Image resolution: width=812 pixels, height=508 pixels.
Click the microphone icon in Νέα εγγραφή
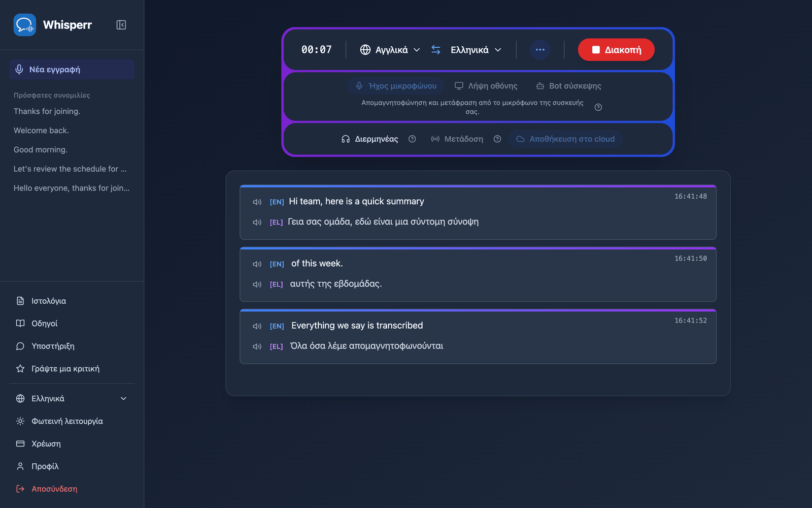19,70
